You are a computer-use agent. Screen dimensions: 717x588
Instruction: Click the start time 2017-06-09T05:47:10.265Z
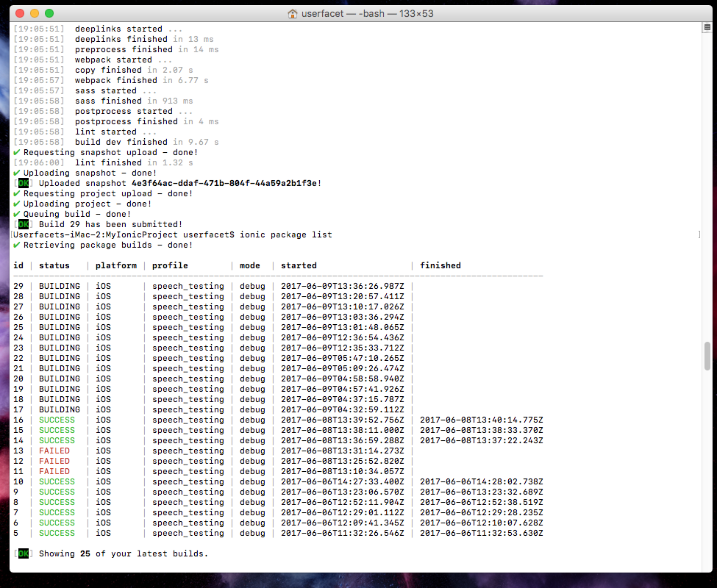click(343, 358)
